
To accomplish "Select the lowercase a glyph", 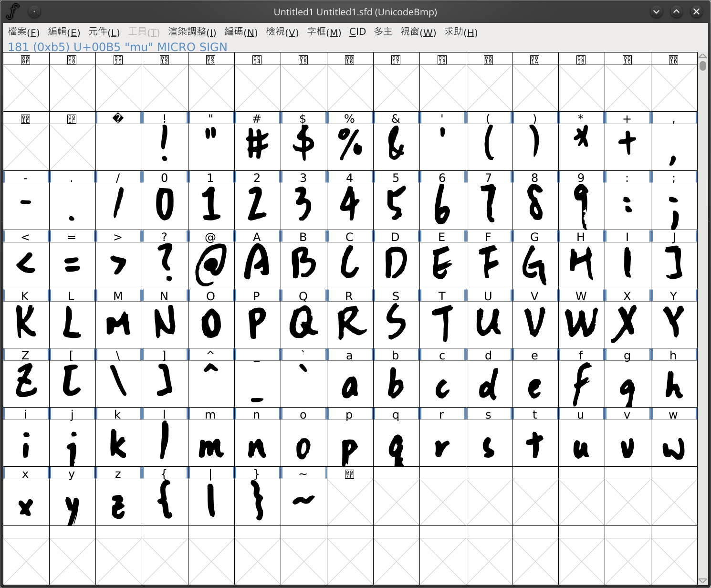I will (350, 384).
